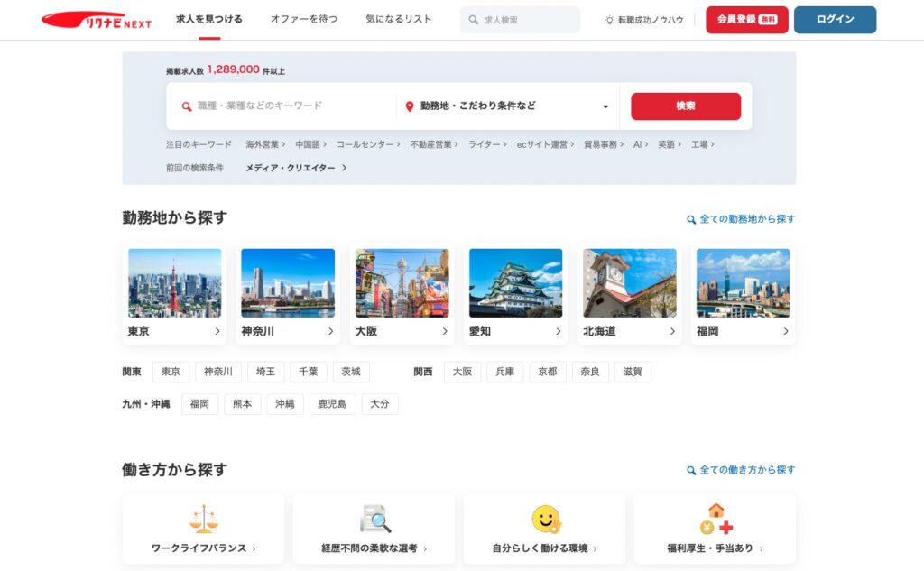Select the 沖縄 region chip
The width and height of the screenshot is (924, 571).
click(284, 404)
